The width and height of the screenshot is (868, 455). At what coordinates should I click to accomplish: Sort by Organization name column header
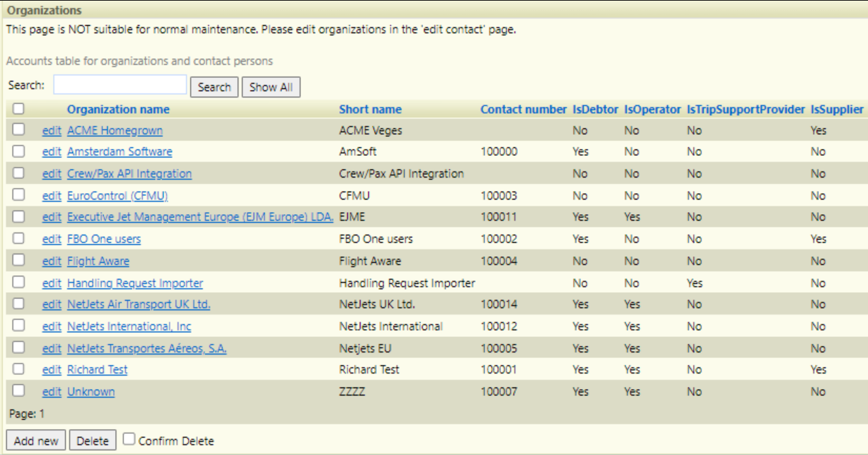(119, 110)
